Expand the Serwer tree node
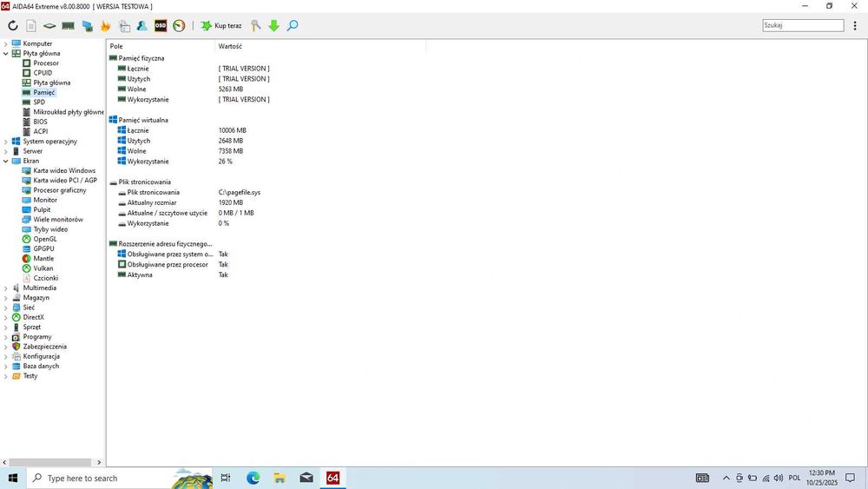868x489 pixels. [5, 151]
